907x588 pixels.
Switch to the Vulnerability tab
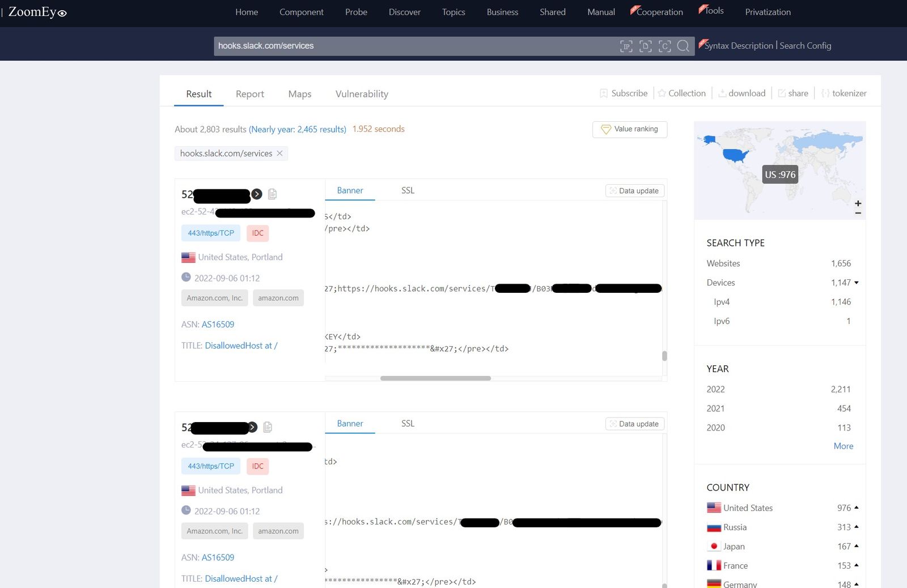362,94
